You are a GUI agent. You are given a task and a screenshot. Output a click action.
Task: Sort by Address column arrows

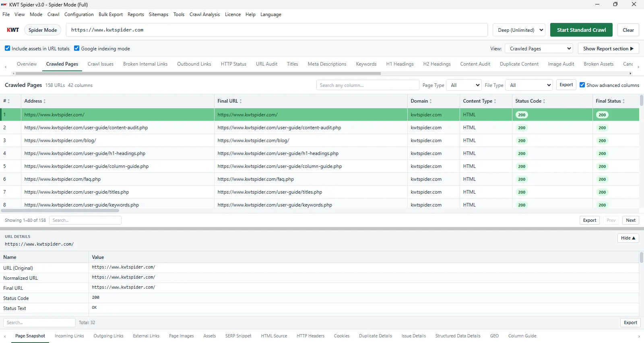(45, 101)
